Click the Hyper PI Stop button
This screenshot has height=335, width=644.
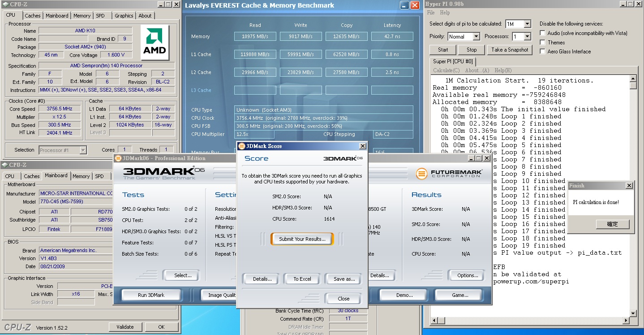coord(472,50)
